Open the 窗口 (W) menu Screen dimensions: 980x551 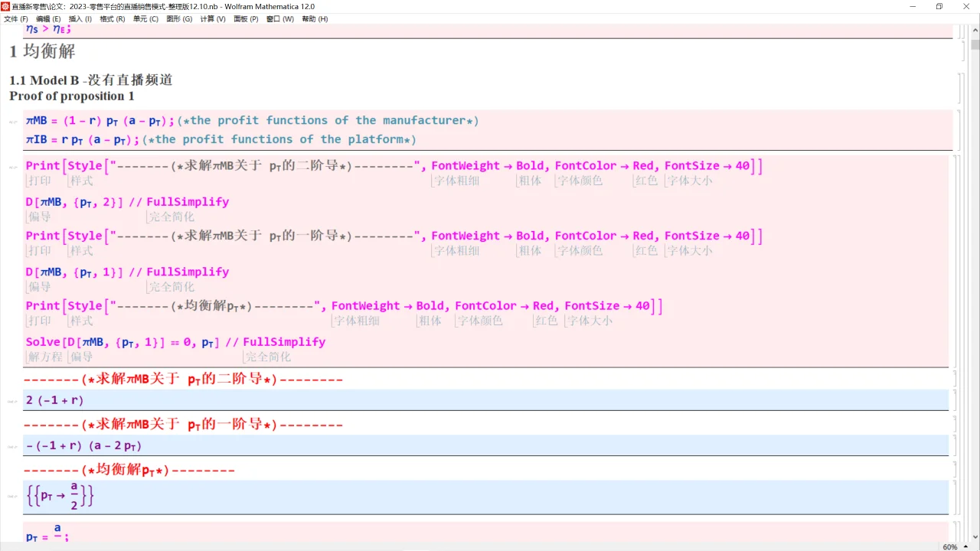[x=280, y=19]
